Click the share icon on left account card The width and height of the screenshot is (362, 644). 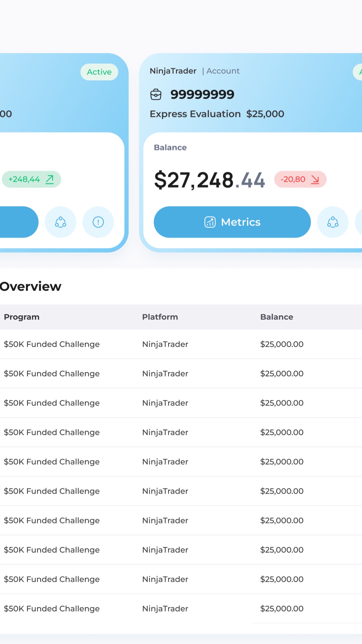61,222
